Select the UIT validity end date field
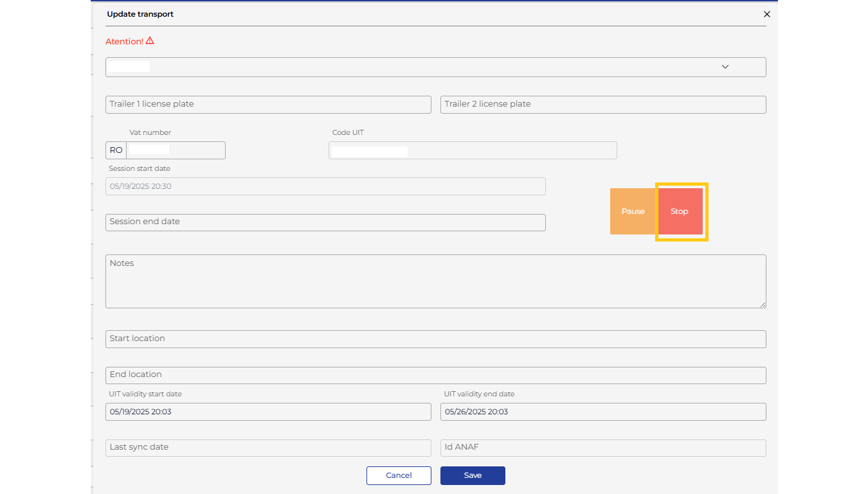868x494 pixels. 602,412
